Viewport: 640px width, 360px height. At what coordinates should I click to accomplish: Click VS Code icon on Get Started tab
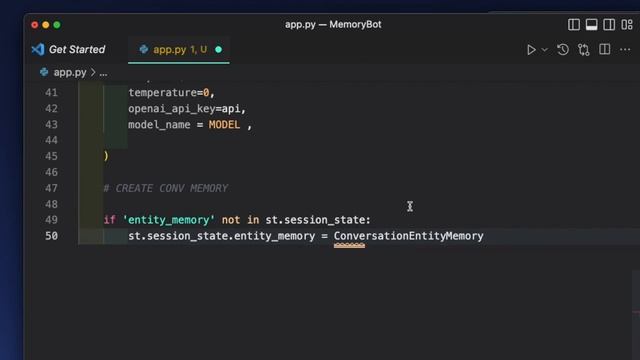point(38,49)
